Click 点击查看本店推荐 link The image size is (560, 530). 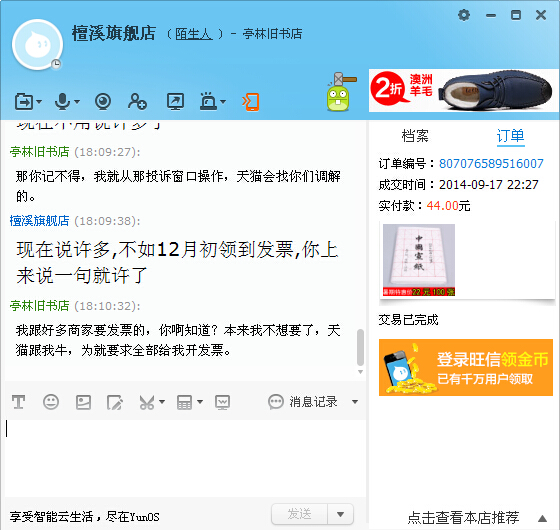click(x=463, y=517)
